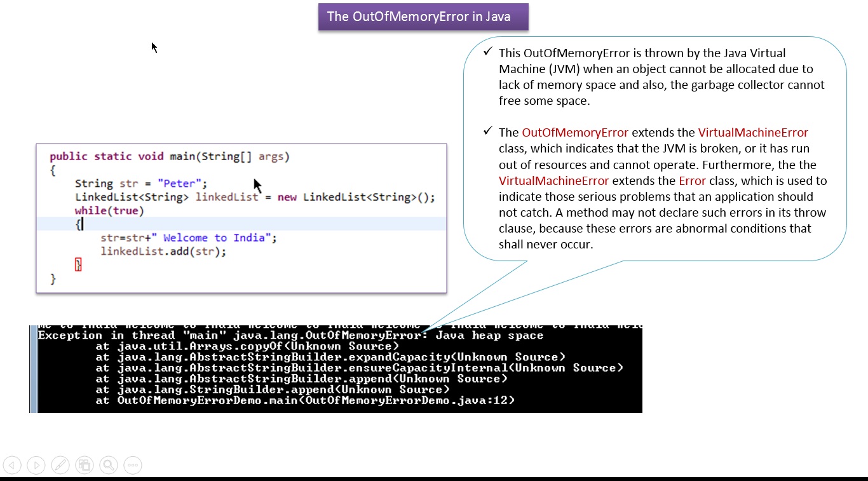868x481 pixels.
Task: Click the 'OutOfMemoryErrorDemo.java:12' stack trace line
Action: click(305, 401)
